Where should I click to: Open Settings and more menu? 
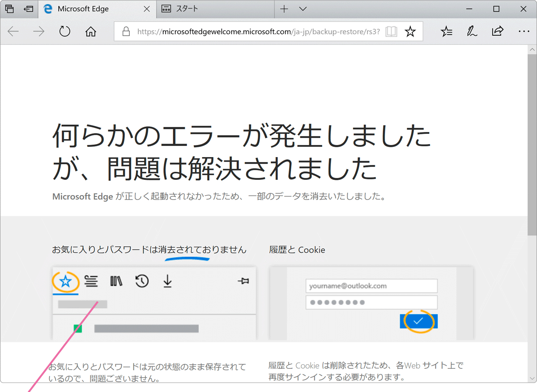pos(524,31)
